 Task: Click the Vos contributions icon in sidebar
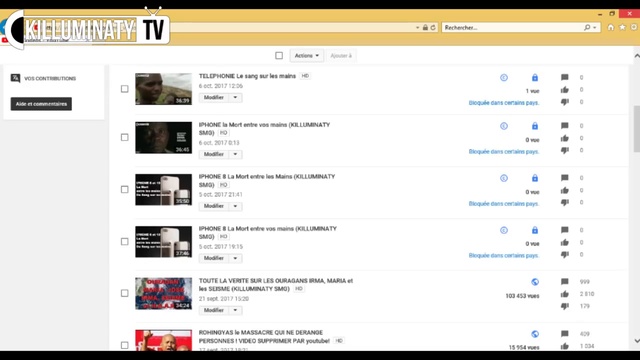point(16,78)
